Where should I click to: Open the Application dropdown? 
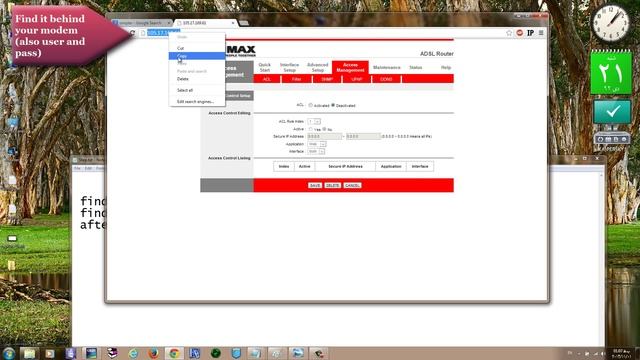tap(317, 144)
